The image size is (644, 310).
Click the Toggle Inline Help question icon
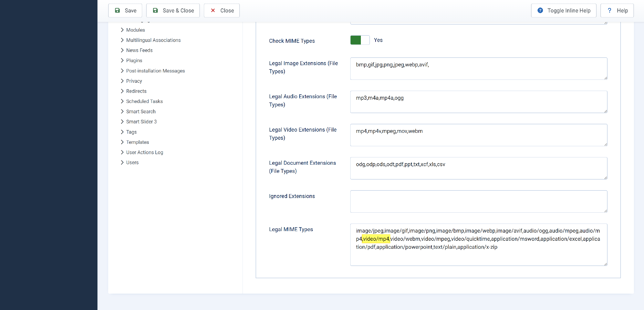pos(540,11)
